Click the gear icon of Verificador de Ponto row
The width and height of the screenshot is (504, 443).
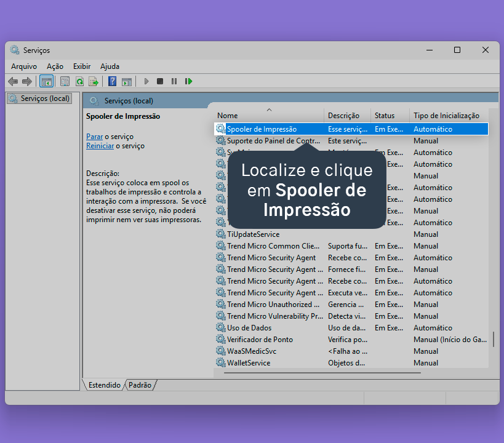click(220, 339)
